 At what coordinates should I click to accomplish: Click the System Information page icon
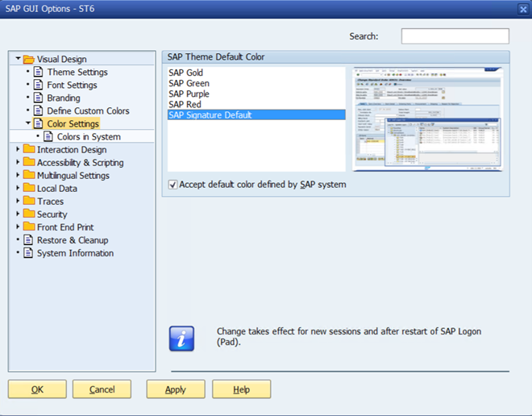[29, 253]
